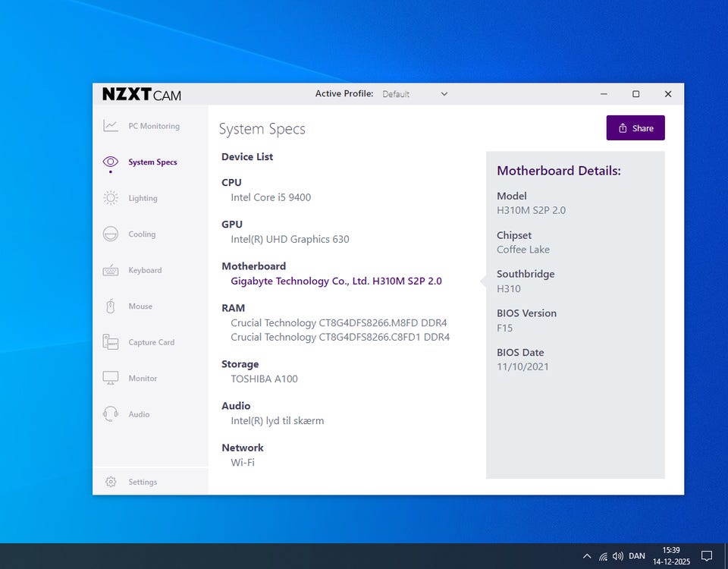Screen dimensions: 728x569
Task: Open the taskbar volume speaker icon
Action: click(x=618, y=556)
